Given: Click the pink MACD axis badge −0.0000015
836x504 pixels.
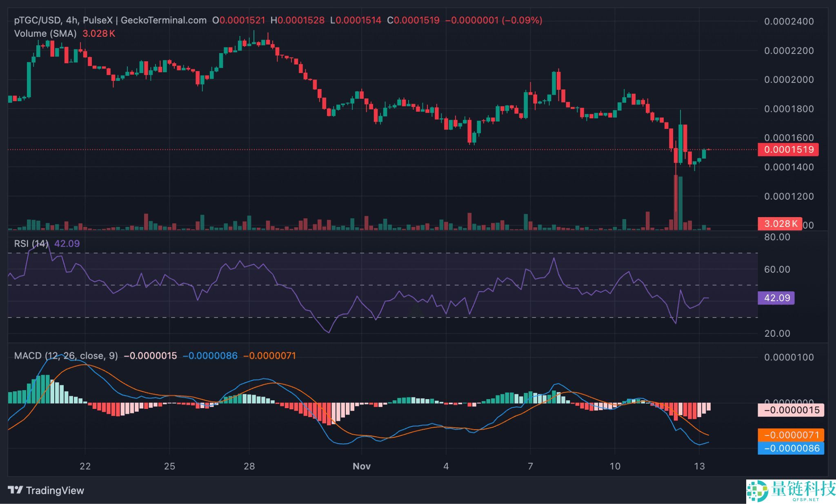Looking at the screenshot, I should click(x=791, y=410).
